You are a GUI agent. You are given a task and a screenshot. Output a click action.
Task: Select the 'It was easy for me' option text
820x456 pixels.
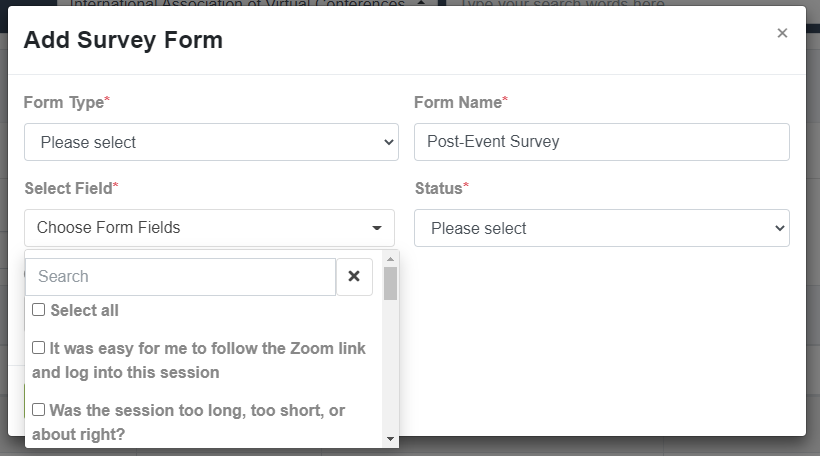[x=199, y=360]
